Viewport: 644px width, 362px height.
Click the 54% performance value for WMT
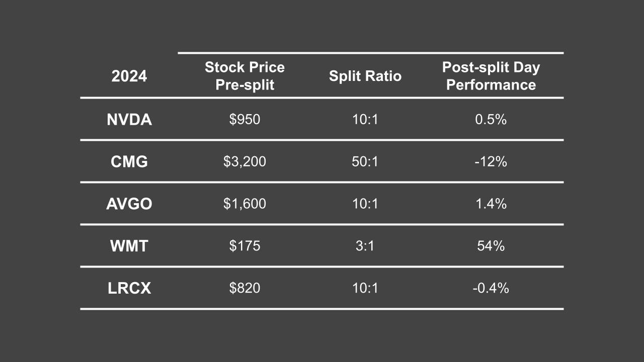pyautogui.click(x=491, y=246)
